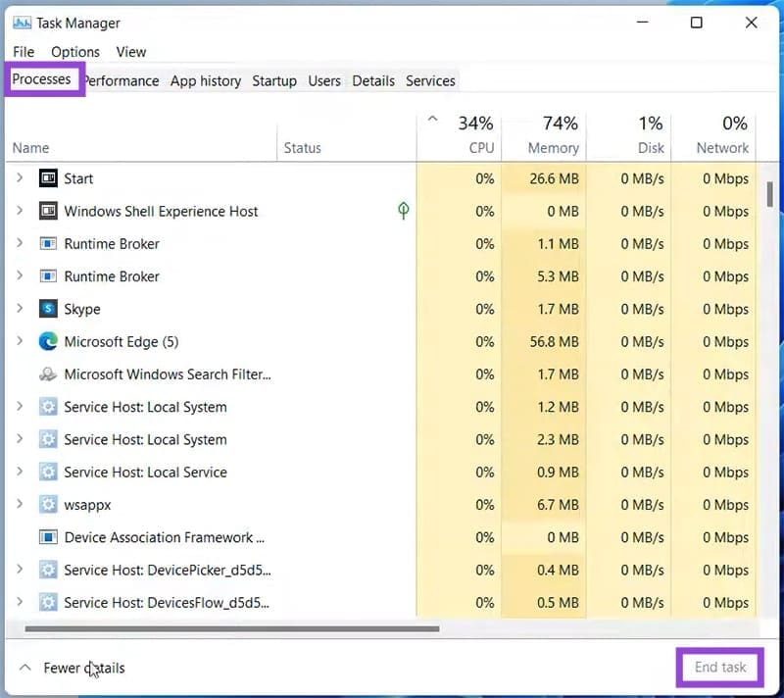The width and height of the screenshot is (784, 698).
Task: Click the Microsoft Edge browser icon
Action: (x=47, y=341)
